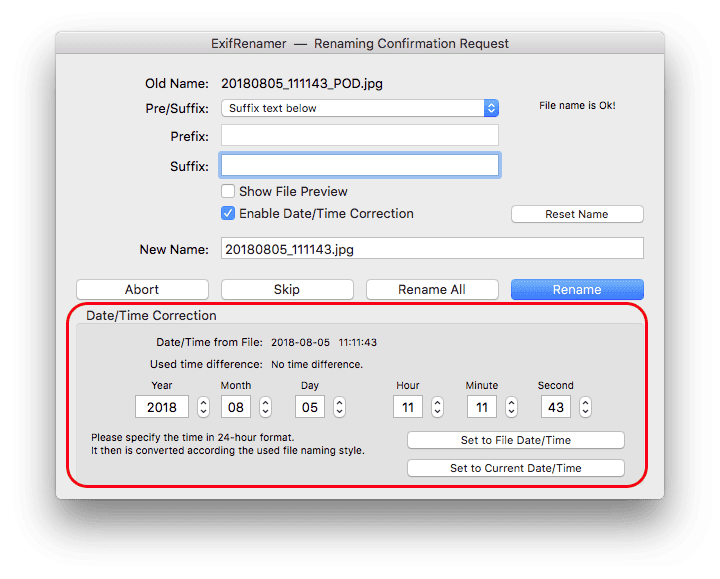
Task: Click the file time text 11:11:43
Action: 358,343
